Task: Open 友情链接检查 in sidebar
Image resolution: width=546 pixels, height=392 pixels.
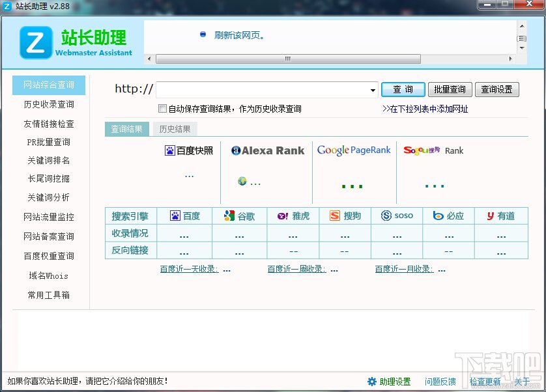Action: (49, 124)
